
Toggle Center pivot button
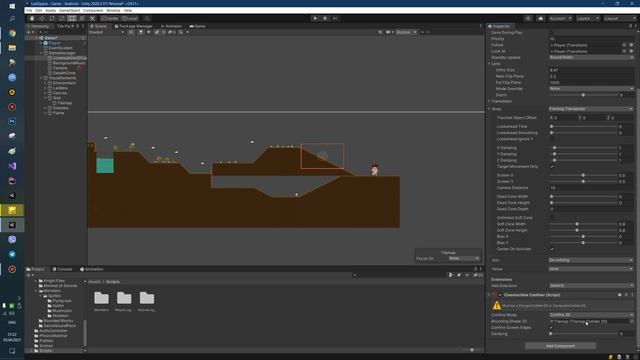(x=109, y=18)
